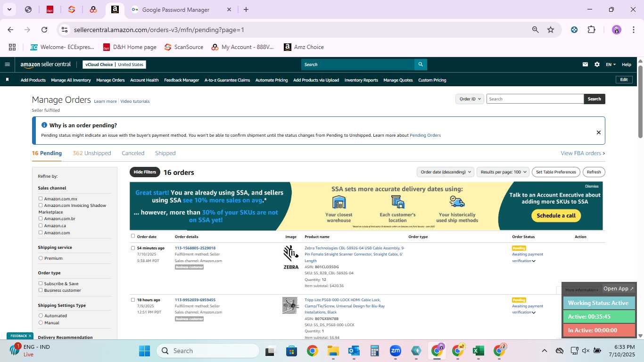644x362 pixels.
Task: Open the Zebra product image thumbnail
Action: pyautogui.click(x=291, y=257)
